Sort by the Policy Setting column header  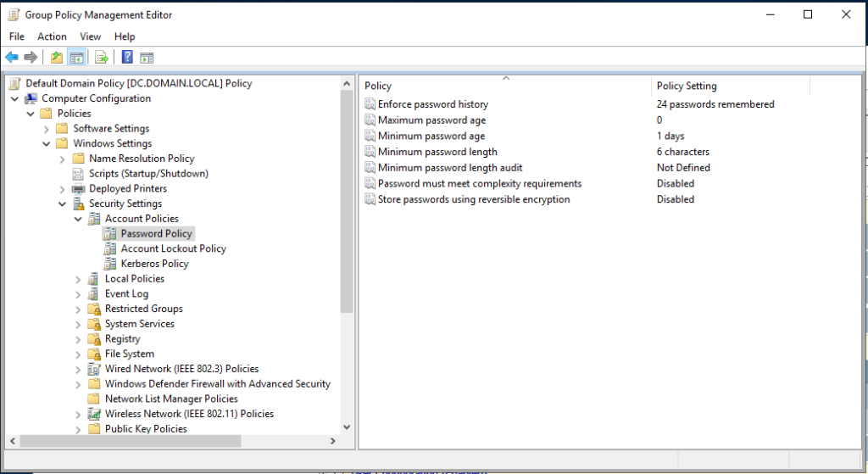tap(731, 86)
